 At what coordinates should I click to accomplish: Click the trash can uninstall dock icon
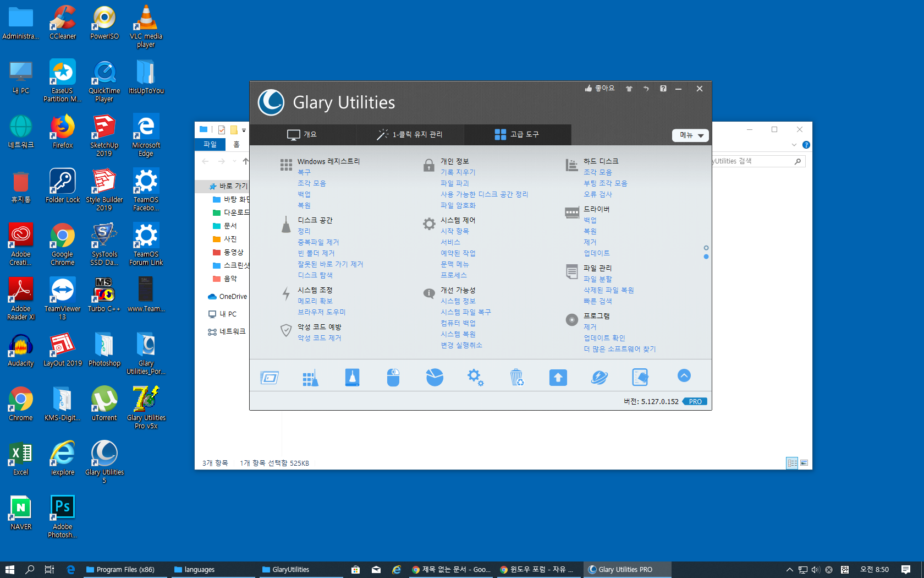click(516, 378)
